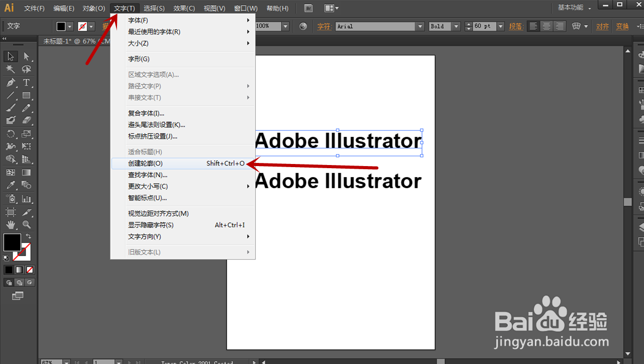Open the 更改大小写(C) submenu
Image resolution: width=644 pixels, height=364 pixels.
click(183, 186)
